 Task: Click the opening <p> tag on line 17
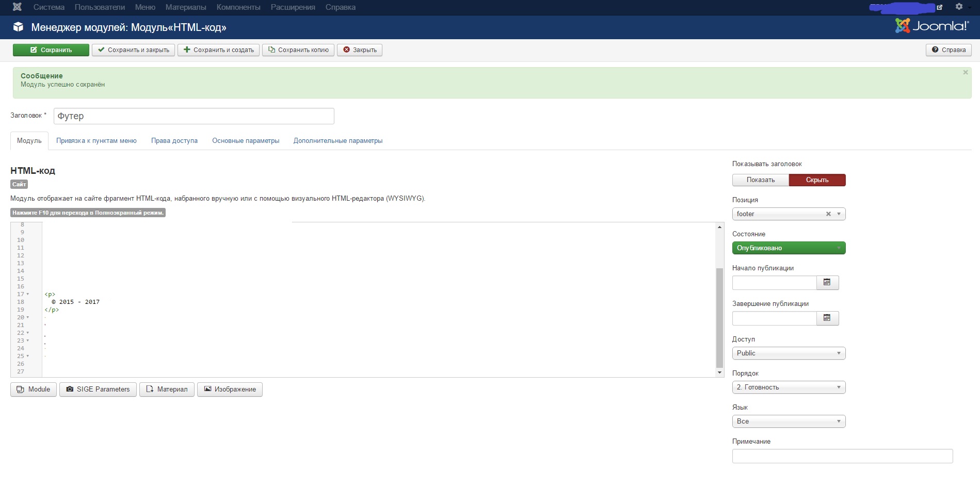(50, 294)
